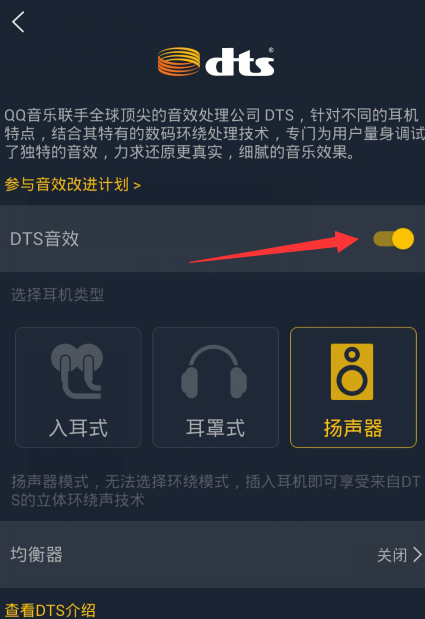Click the DTS音效 row label
This screenshot has height=619, width=425.
45,239
